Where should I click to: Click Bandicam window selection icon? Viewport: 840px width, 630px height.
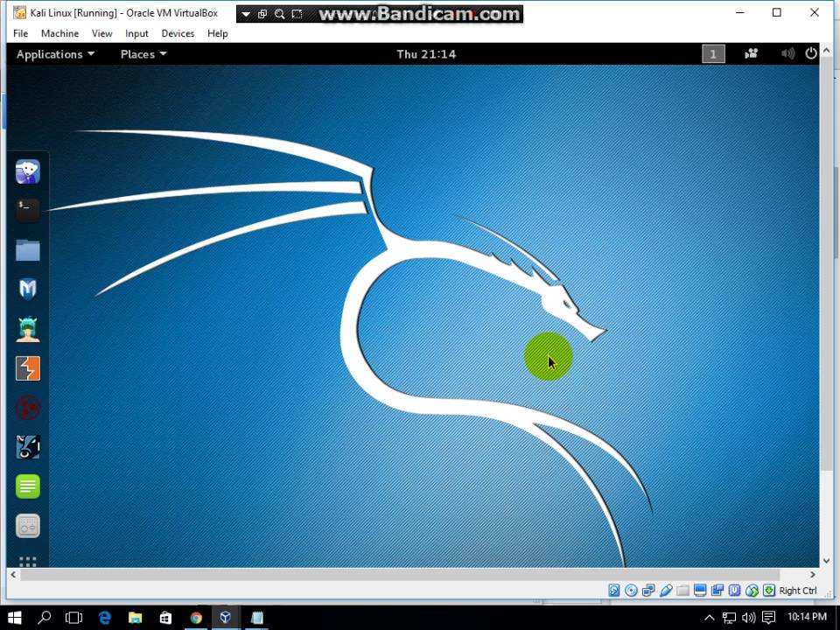click(x=262, y=14)
